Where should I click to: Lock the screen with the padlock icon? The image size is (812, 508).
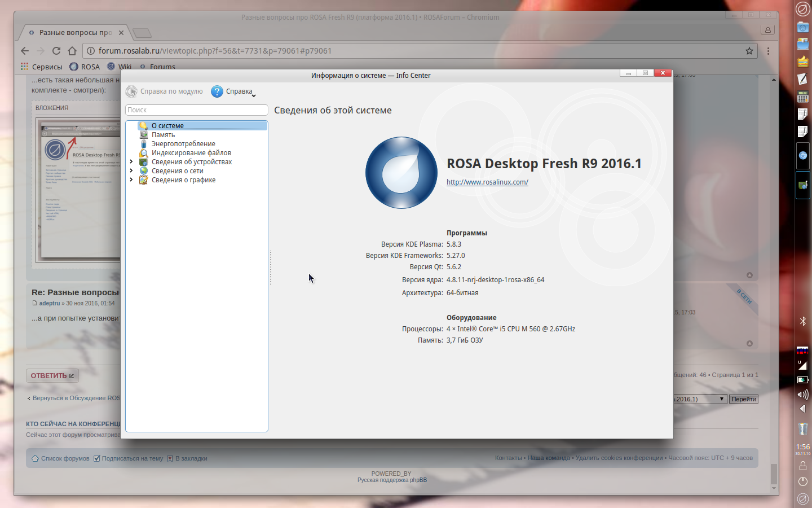803,466
